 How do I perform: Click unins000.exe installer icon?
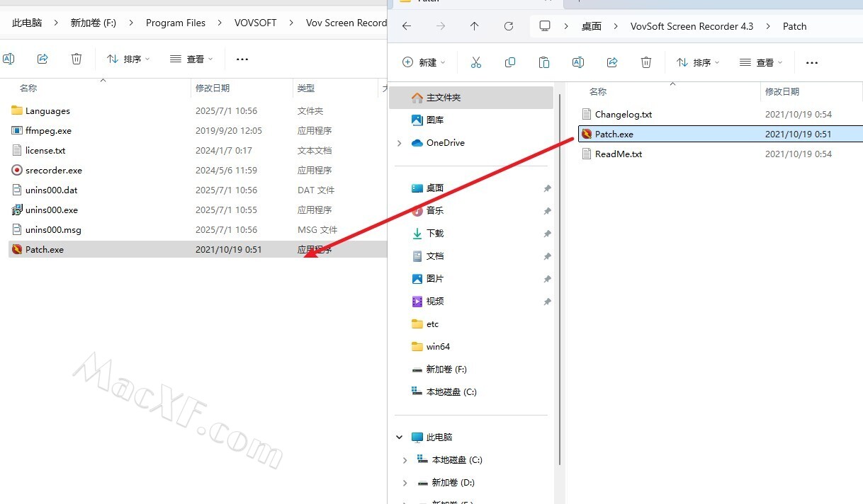click(x=18, y=210)
